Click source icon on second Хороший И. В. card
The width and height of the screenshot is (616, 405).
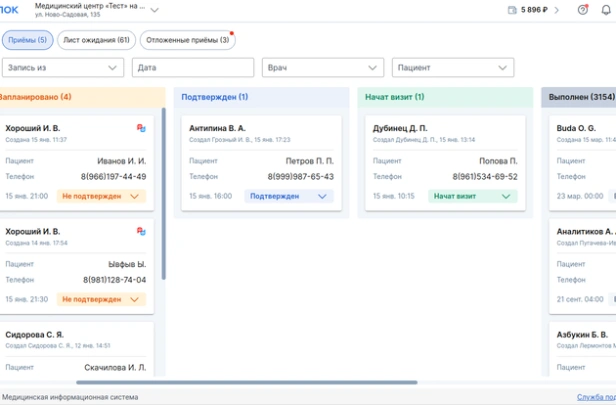click(x=141, y=232)
